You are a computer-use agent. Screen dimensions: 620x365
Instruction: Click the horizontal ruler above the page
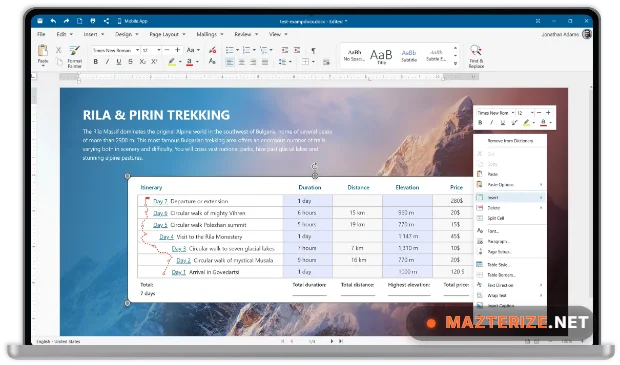(x=269, y=77)
